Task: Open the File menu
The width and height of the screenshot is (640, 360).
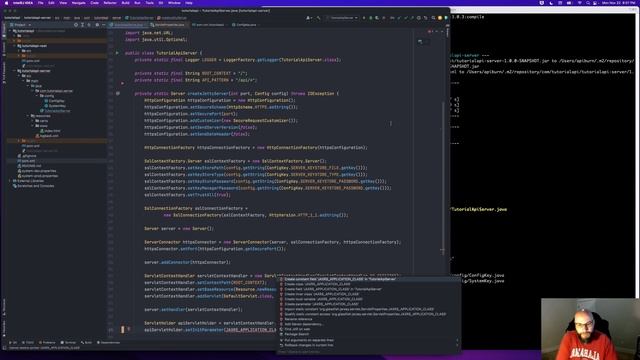Action: coord(40,3)
